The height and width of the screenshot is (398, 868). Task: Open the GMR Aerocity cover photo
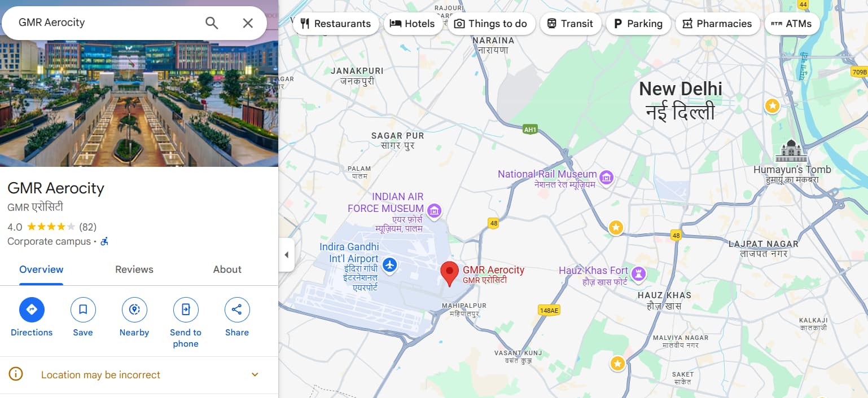coord(139,104)
